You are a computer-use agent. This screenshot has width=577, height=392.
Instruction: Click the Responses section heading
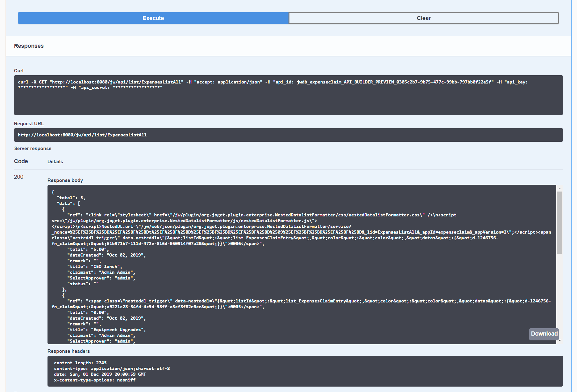click(29, 46)
